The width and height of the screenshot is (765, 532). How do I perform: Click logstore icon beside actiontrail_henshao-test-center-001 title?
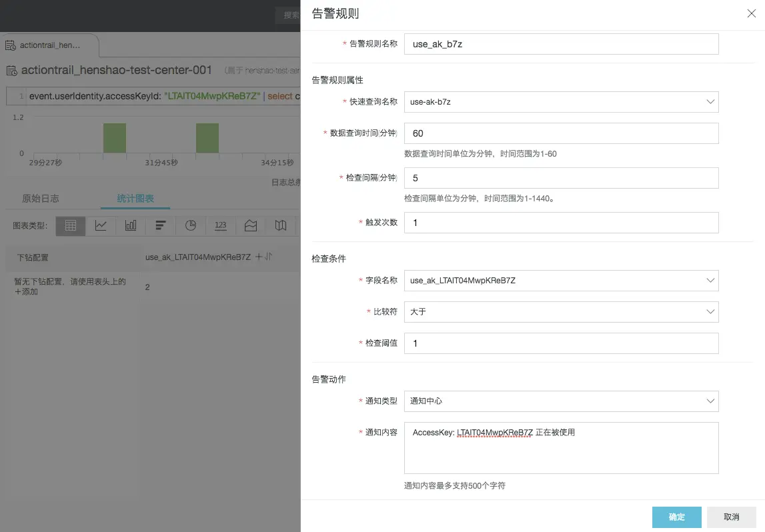[x=12, y=71]
